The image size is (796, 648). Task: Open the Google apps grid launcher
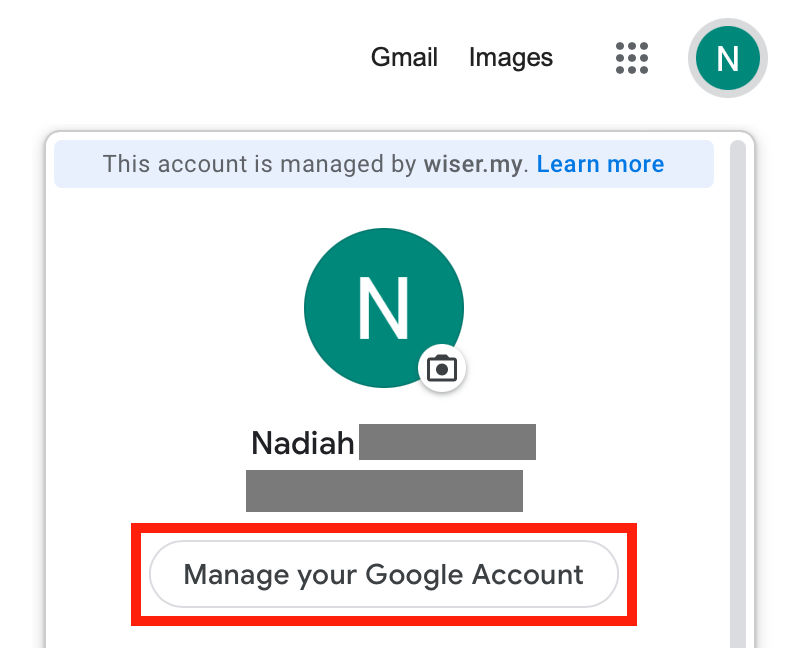click(x=631, y=58)
